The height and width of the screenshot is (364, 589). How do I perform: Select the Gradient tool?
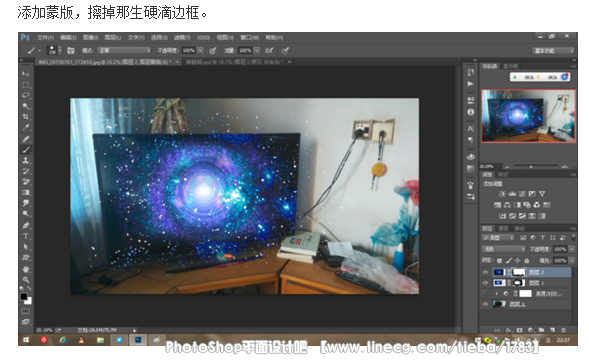(26, 192)
